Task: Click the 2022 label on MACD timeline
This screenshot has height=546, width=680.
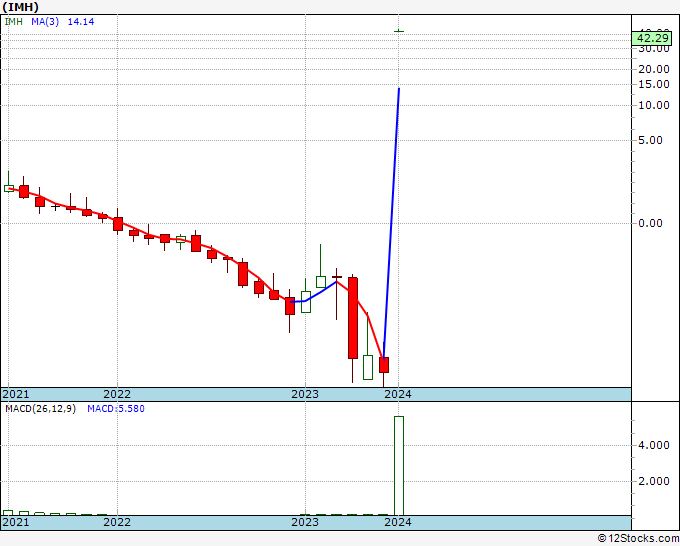Action: [117, 522]
